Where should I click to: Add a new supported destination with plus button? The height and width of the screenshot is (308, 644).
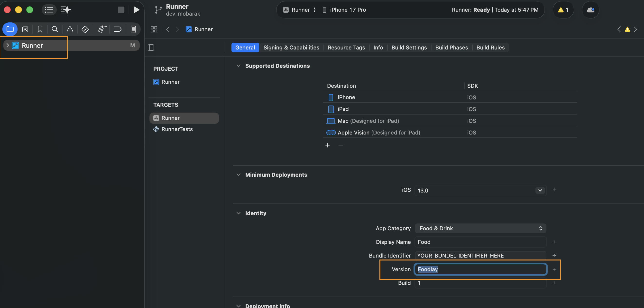coord(328,145)
